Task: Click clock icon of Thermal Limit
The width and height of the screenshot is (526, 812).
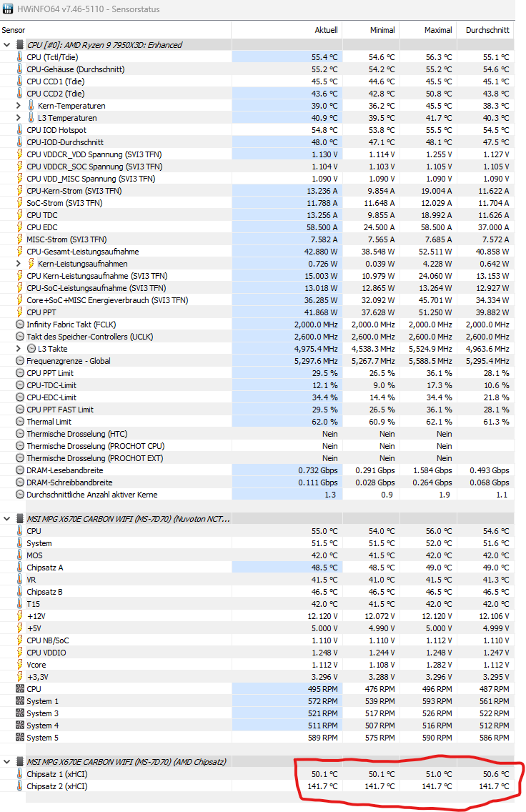Action: point(20,422)
